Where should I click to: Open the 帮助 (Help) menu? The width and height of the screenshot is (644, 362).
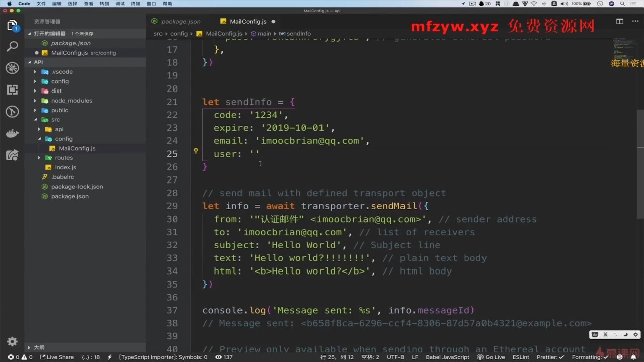(x=167, y=4)
